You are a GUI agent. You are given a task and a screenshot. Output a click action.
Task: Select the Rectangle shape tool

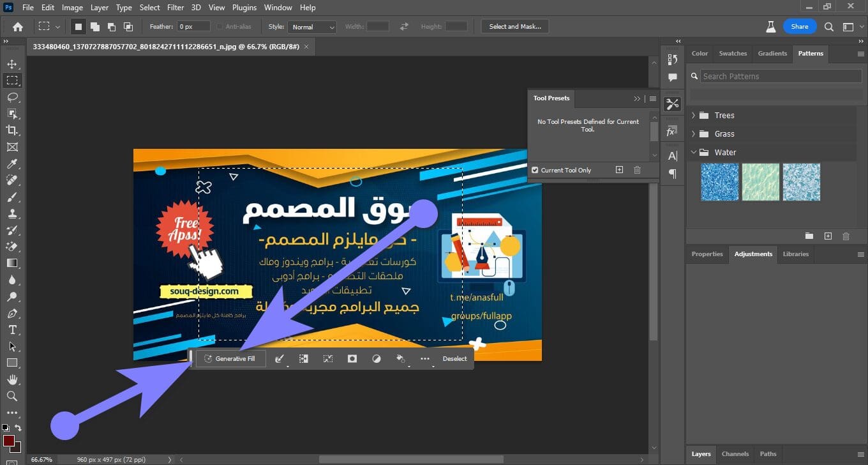coord(12,363)
